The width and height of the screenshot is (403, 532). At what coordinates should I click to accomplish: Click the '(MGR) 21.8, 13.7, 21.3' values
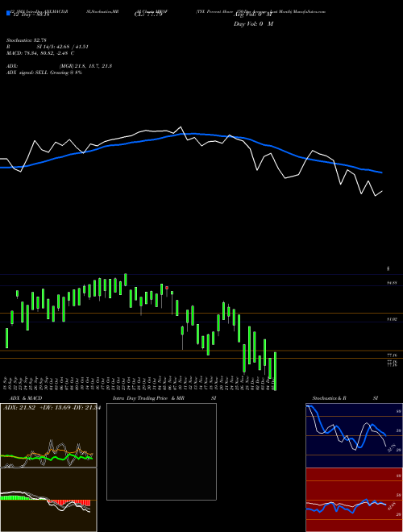click(85, 66)
